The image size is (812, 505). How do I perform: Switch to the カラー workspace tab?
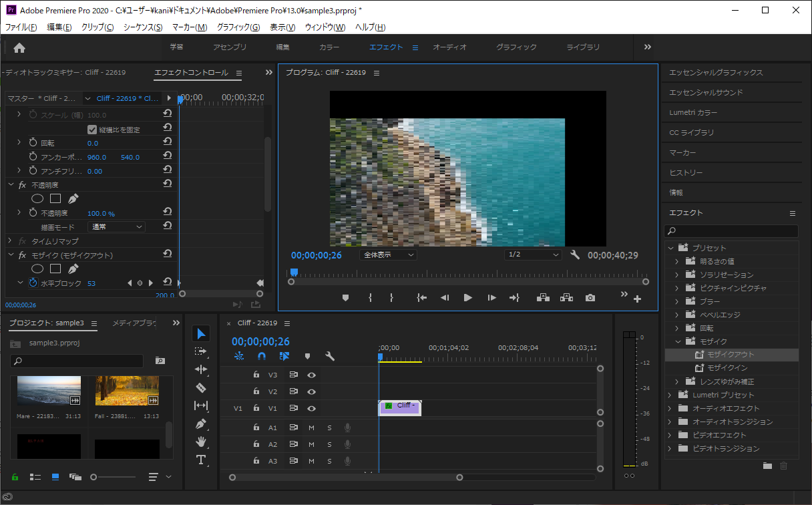329,47
